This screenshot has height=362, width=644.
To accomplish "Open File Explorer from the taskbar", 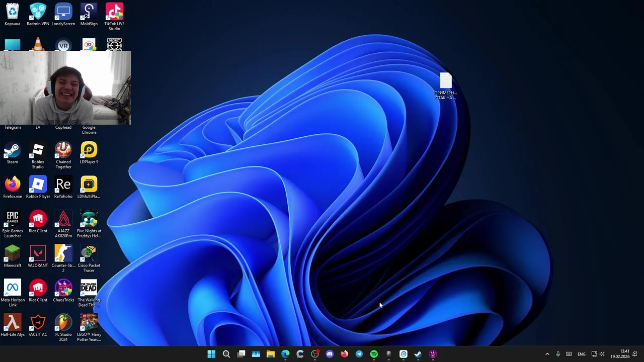I will pos(271,354).
